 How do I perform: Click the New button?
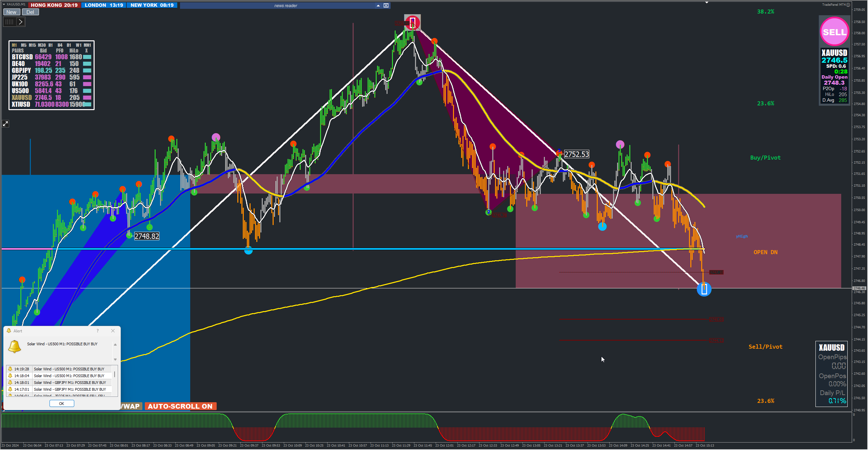click(11, 12)
